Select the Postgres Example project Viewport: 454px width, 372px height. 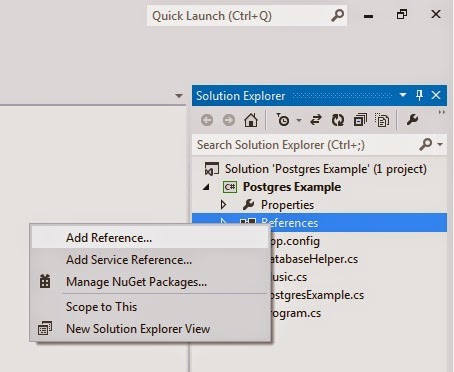tap(292, 187)
